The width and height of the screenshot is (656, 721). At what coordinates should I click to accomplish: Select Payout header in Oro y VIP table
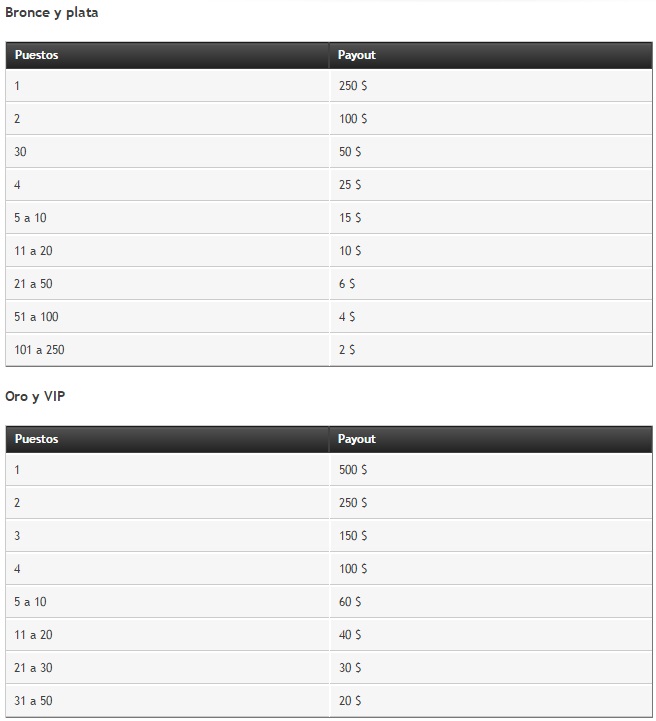357,439
